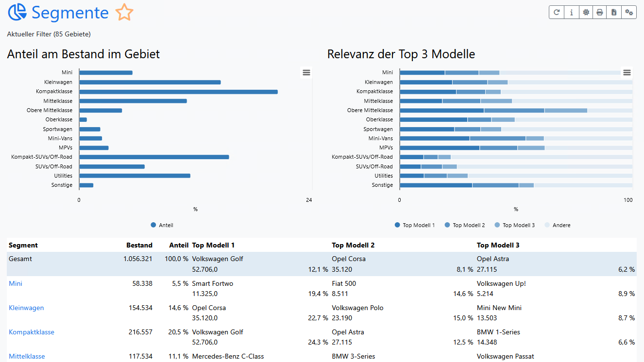The height and width of the screenshot is (362, 644).
Task: Click the Bestand value 117.534
Action: point(140,356)
